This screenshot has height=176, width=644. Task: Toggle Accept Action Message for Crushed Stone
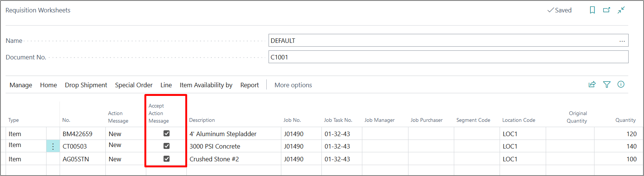click(167, 159)
